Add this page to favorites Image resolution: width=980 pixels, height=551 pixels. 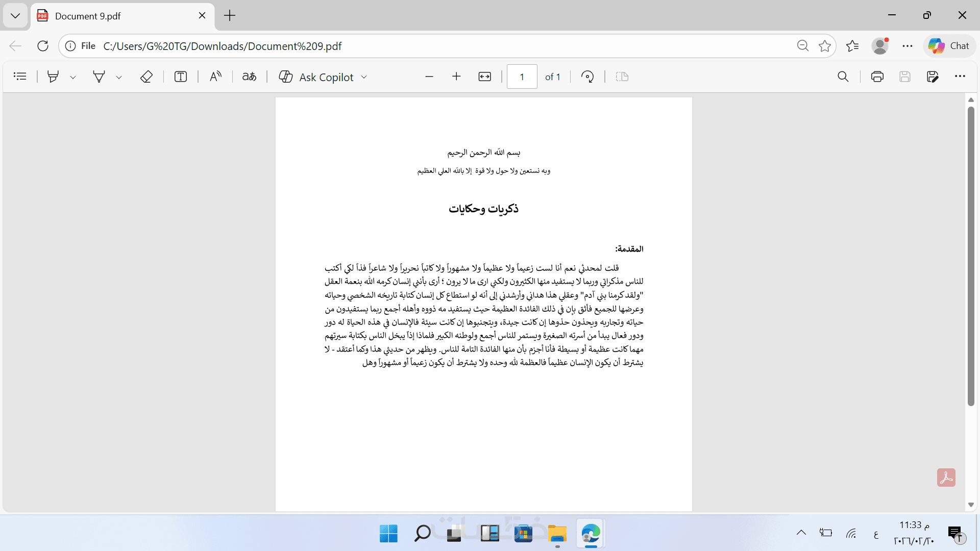[x=825, y=46]
